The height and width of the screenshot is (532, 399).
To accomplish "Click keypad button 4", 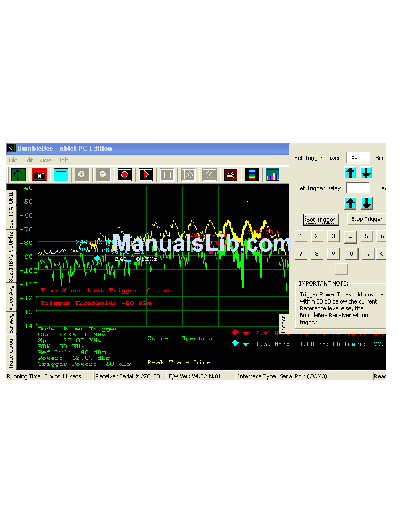I will click(350, 238).
